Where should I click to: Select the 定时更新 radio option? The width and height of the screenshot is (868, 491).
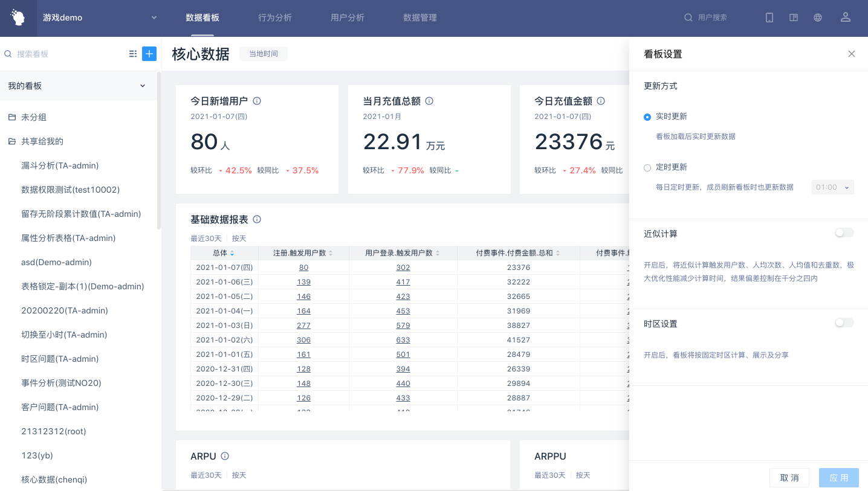pyautogui.click(x=647, y=167)
